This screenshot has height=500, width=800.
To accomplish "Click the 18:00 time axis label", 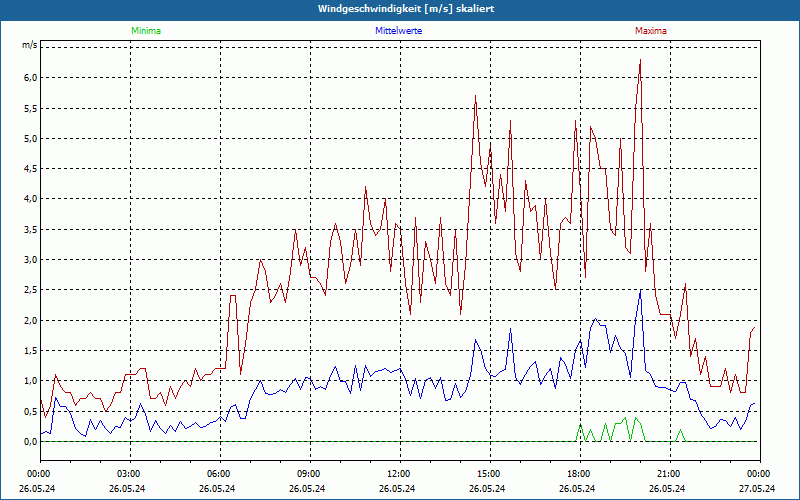I will pos(577,474).
